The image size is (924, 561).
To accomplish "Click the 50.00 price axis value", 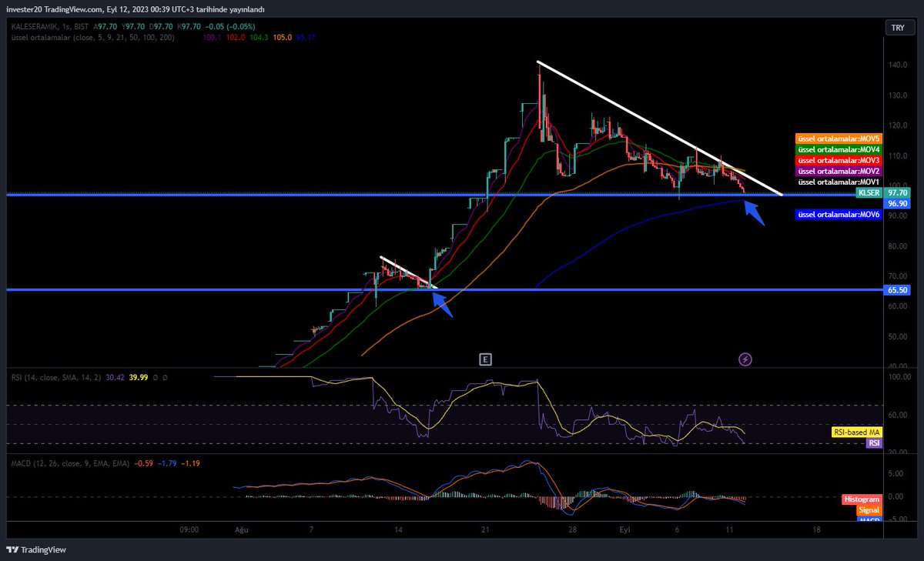I will click(x=898, y=336).
